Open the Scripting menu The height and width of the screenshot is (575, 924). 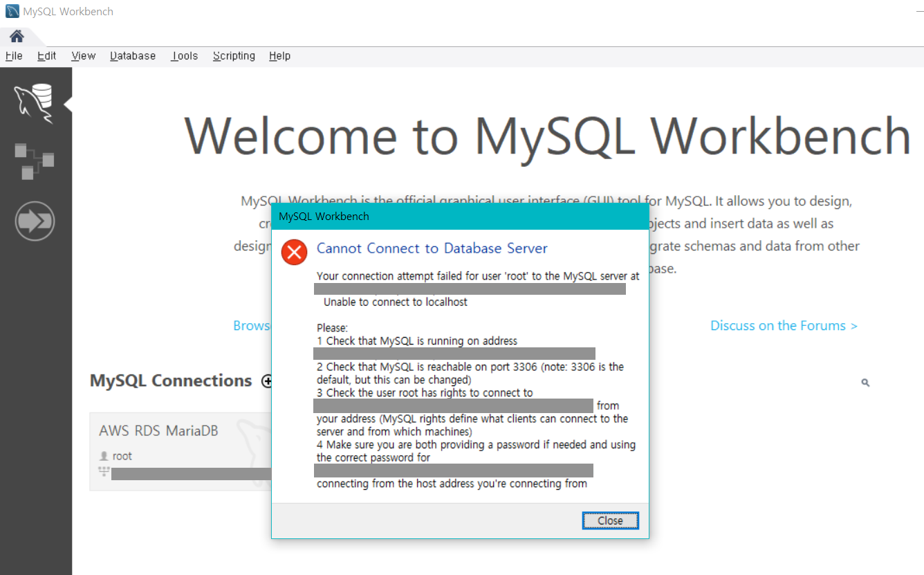click(234, 56)
